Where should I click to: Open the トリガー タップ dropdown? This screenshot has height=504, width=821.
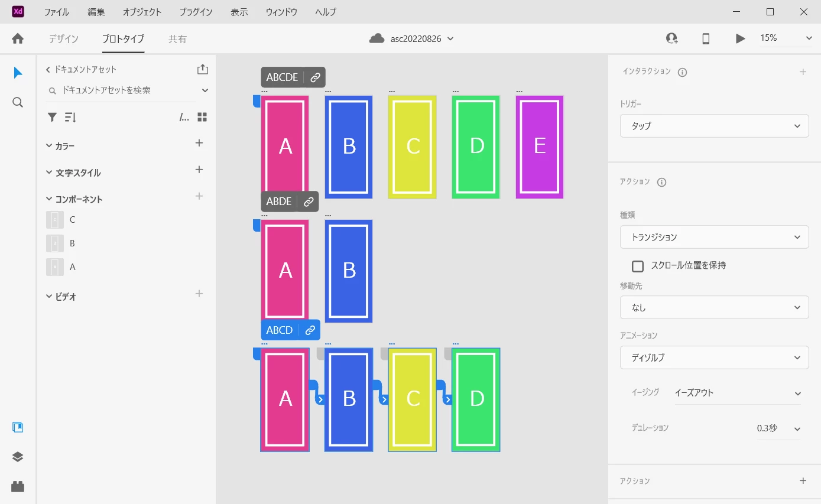click(715, 126)
